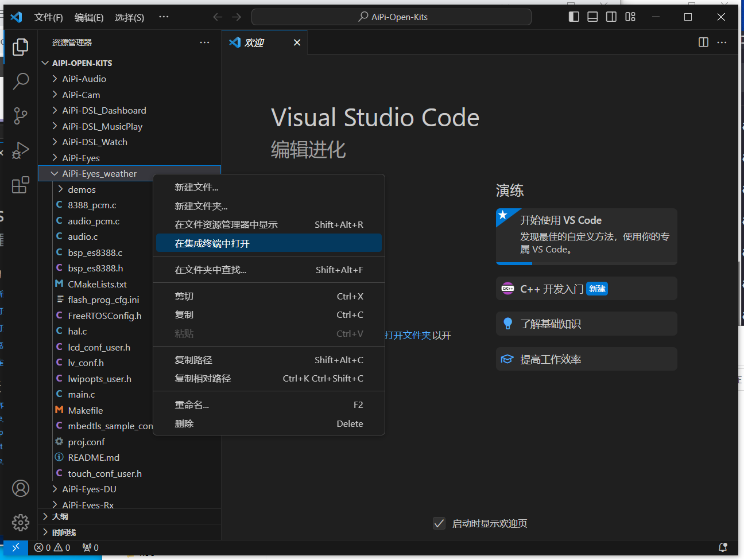This screenshot has width=744, height=560.
Task: Open 开始使用 VS Code walkthrough
Action: 587,236
